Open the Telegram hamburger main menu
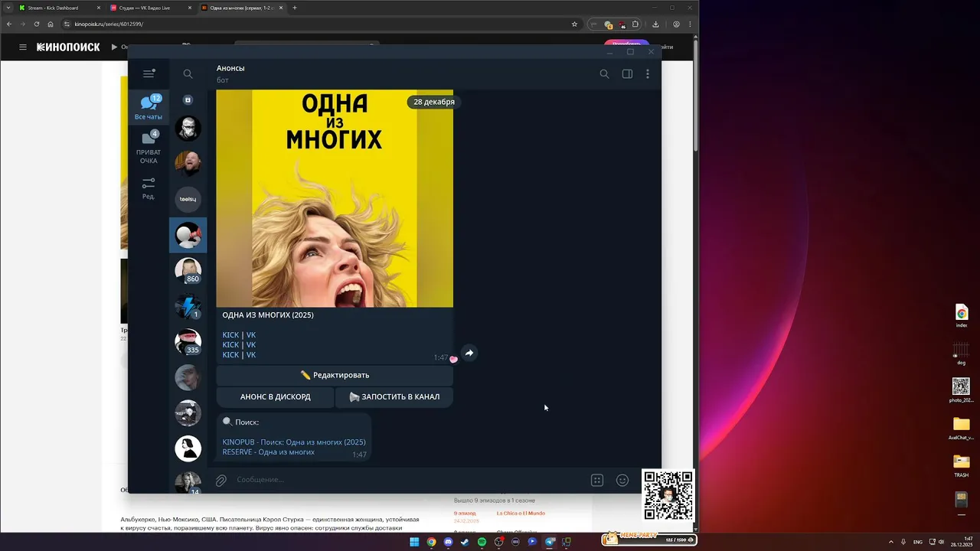 pyautogui.click(x=149, y=73)
